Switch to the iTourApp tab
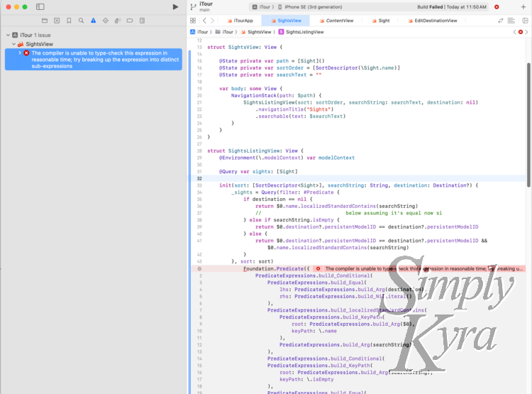 [240, 21]
